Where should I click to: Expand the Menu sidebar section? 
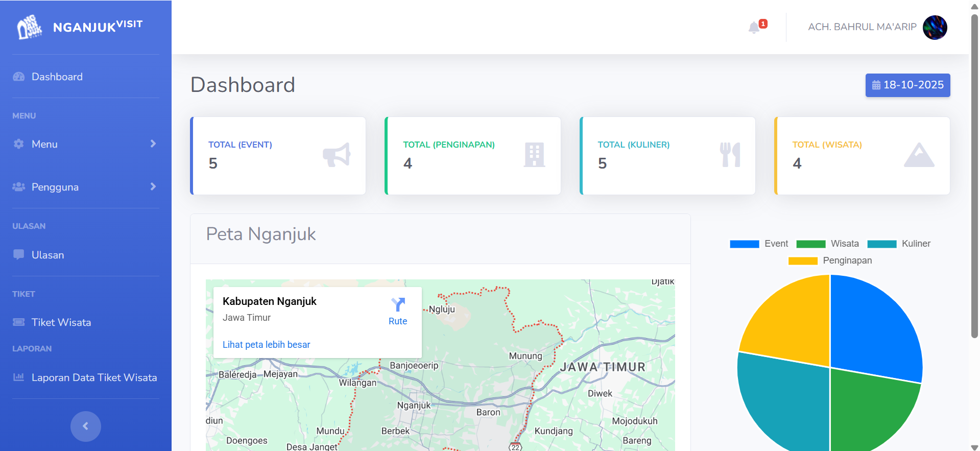[85, 144]
